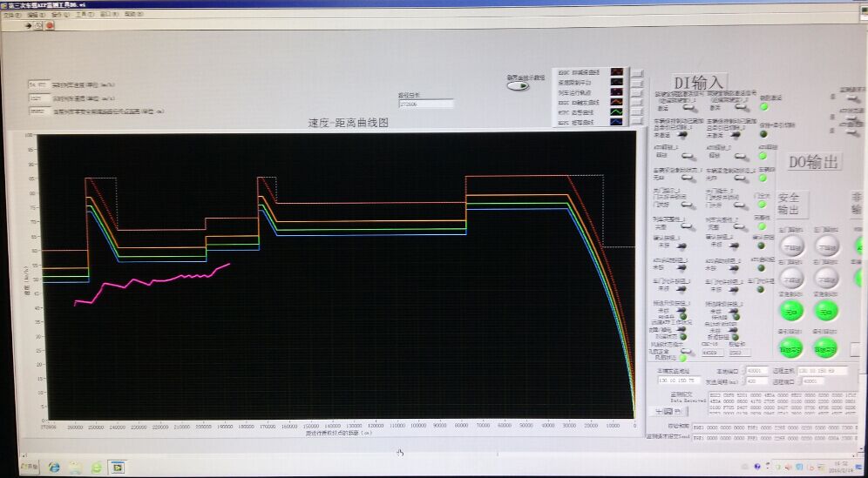The image size is (868, 478).
Task: Toggle the curve display switch above the legend
Action: pos(518,85)
